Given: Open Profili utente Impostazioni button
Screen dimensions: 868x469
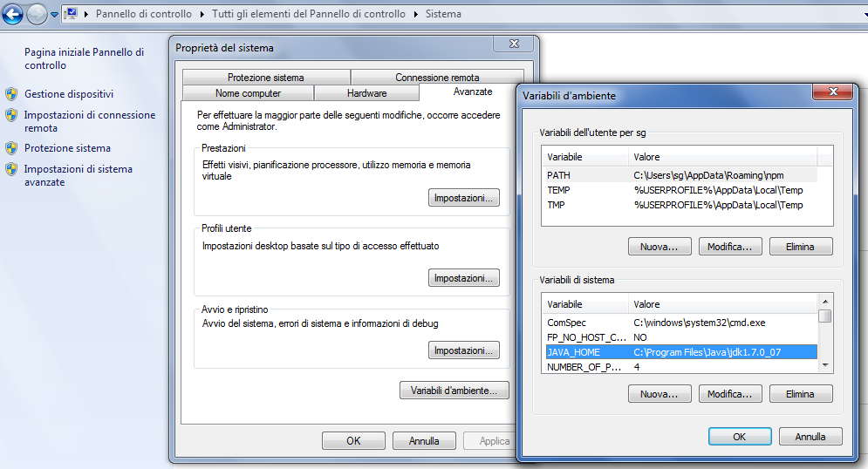Looking at the screenshot, I should tap(464, 278).
